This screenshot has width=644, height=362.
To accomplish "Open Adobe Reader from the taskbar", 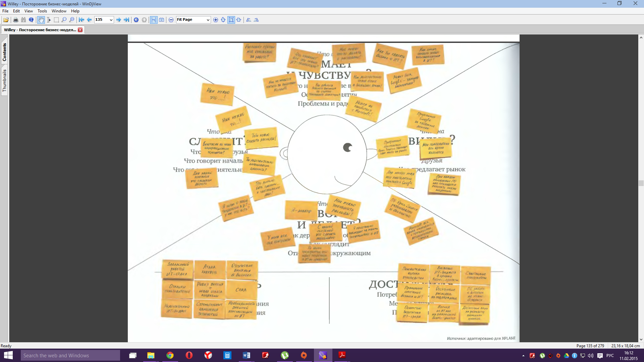I will (x=342, y=355).
